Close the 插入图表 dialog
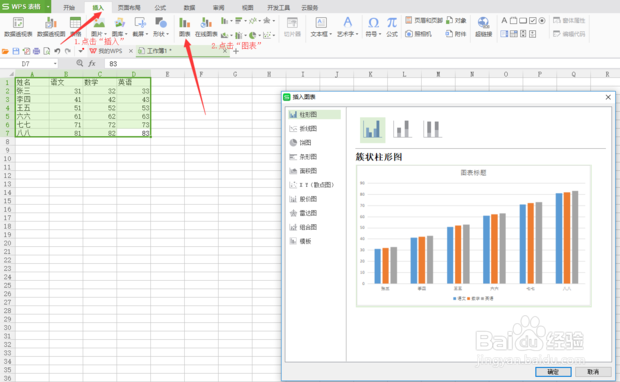This screenshot has width=620, height=382. (x=608, y=97)
